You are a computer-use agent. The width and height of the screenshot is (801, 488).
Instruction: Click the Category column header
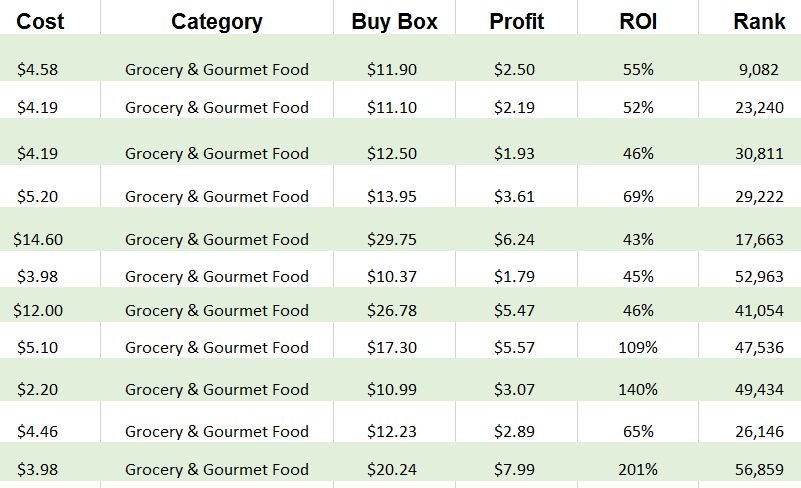coord(217,21)
